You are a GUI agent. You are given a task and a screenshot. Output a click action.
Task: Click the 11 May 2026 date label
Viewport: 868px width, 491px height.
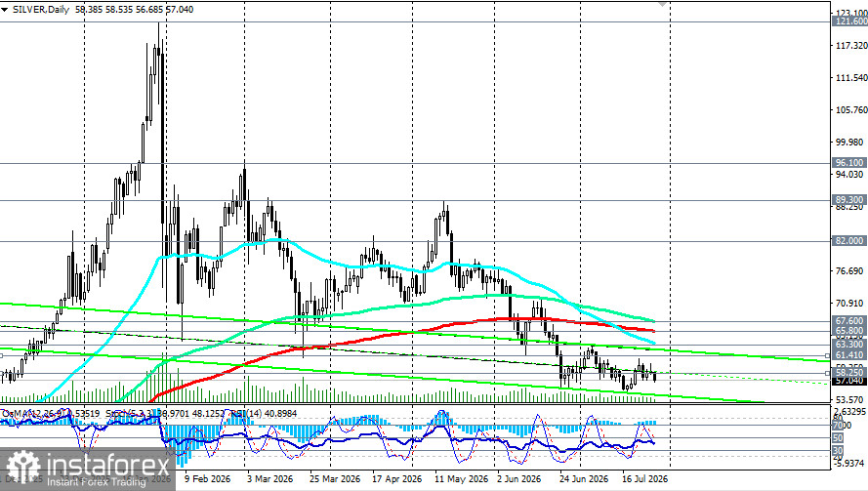461,479
